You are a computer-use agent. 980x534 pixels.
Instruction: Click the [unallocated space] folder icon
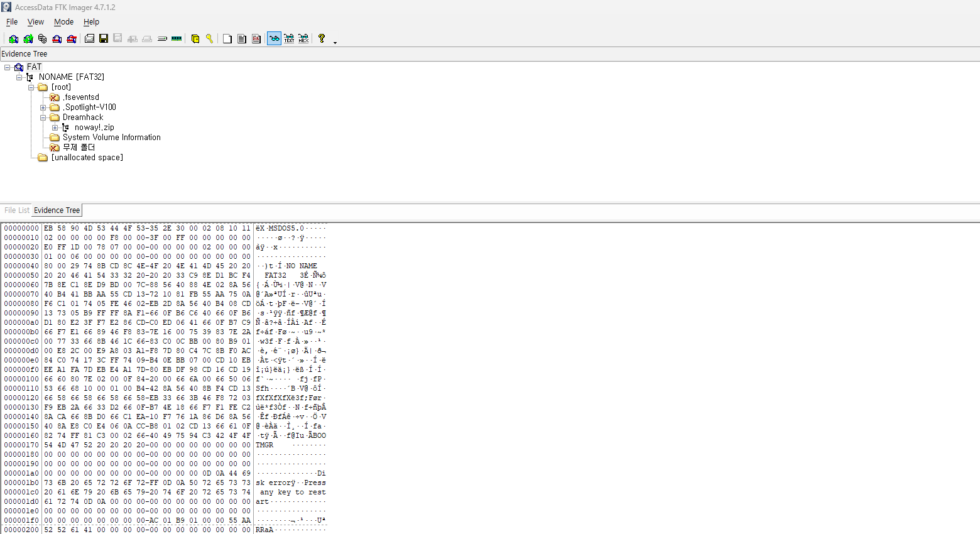[43, 158]
